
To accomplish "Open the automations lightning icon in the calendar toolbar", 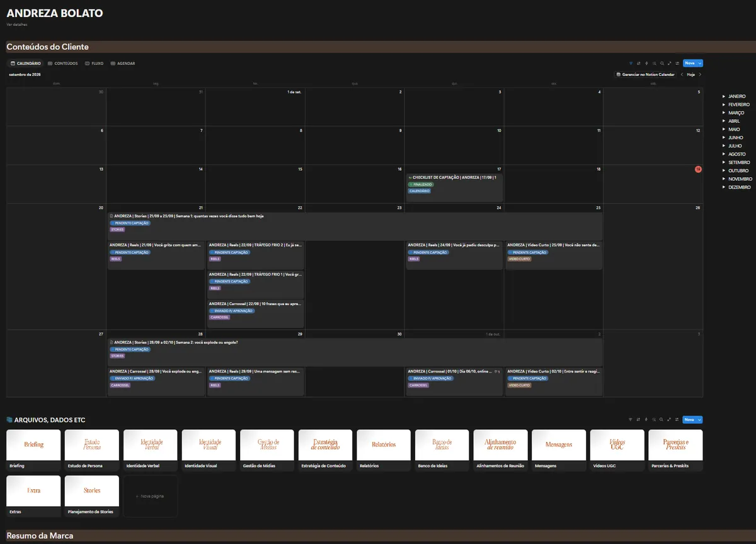I will 646,63.
